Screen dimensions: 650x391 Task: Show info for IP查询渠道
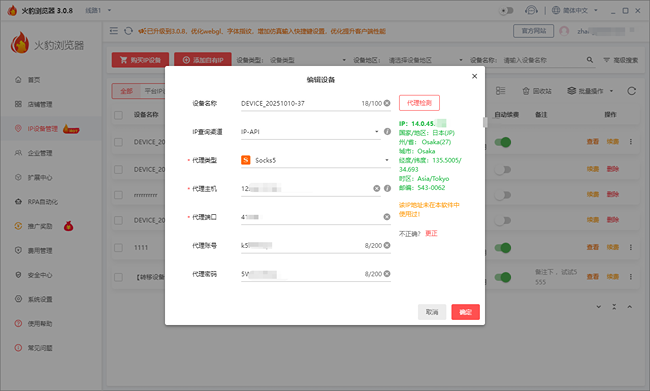click(387, 131)
